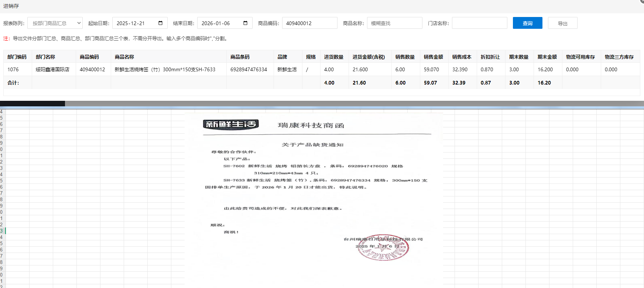This screenshot has width=644, height=288.
Task: Click the 商品名称 模糊查找 search box
Action: [394, 23]
